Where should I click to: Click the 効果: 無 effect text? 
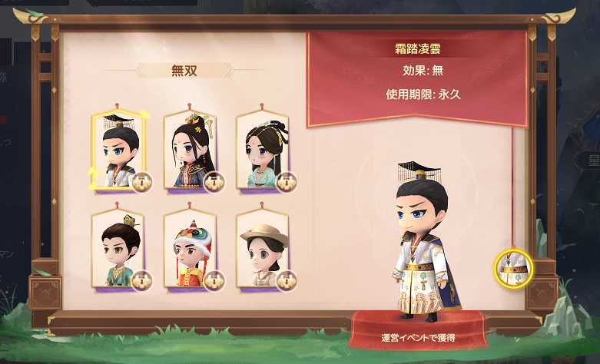(423, 71)
